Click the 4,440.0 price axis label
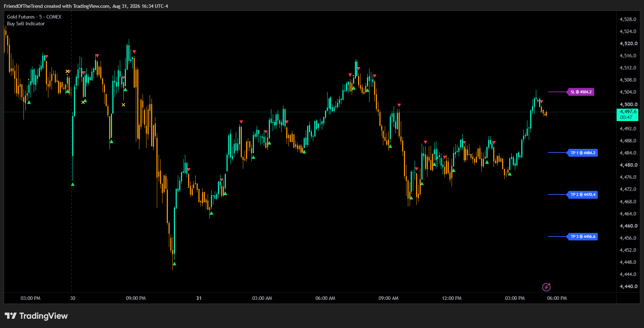The height and width of the screenshot is (328, 644). point(628,286)
